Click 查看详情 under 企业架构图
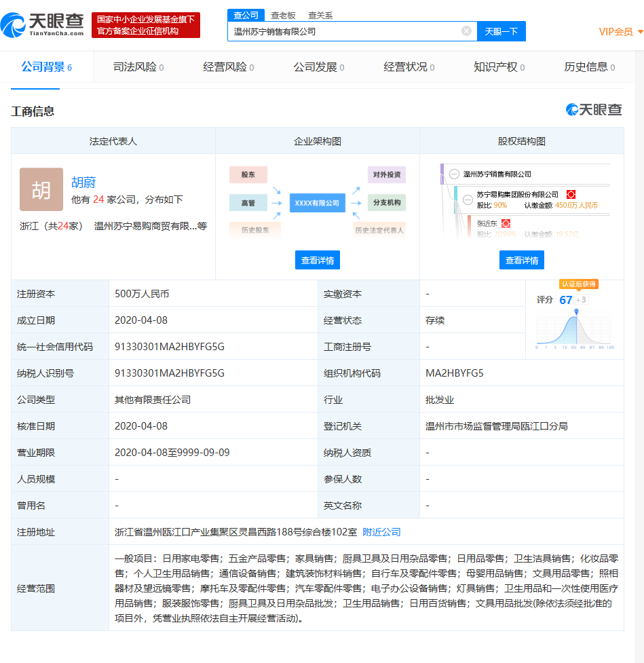This screenshot has height=663, width=644. 317,261
